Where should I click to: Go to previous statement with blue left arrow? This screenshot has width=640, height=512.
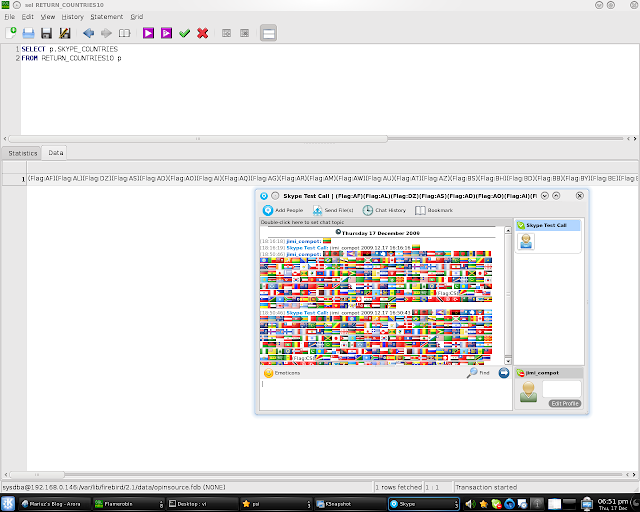[x=88, y=33]
